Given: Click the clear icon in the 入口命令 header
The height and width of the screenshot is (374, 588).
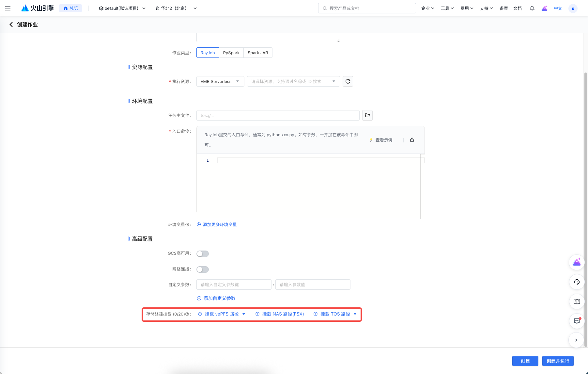Looking at the screenshot, I should coord(412,140).
